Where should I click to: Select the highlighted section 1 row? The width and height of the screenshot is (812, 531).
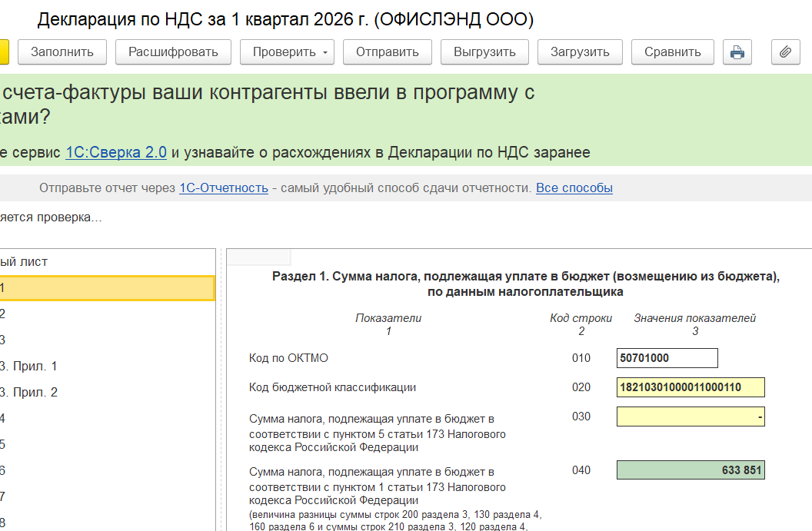point(107,288)
